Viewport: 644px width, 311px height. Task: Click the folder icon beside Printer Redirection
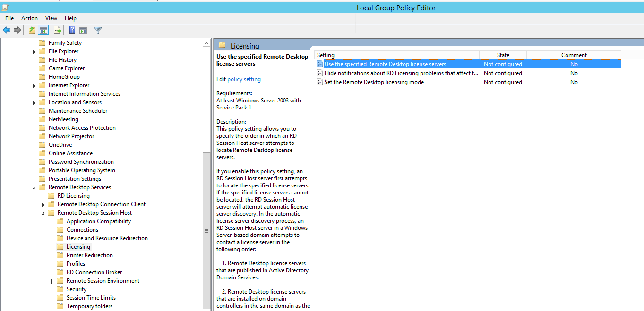tap(60, 255)
